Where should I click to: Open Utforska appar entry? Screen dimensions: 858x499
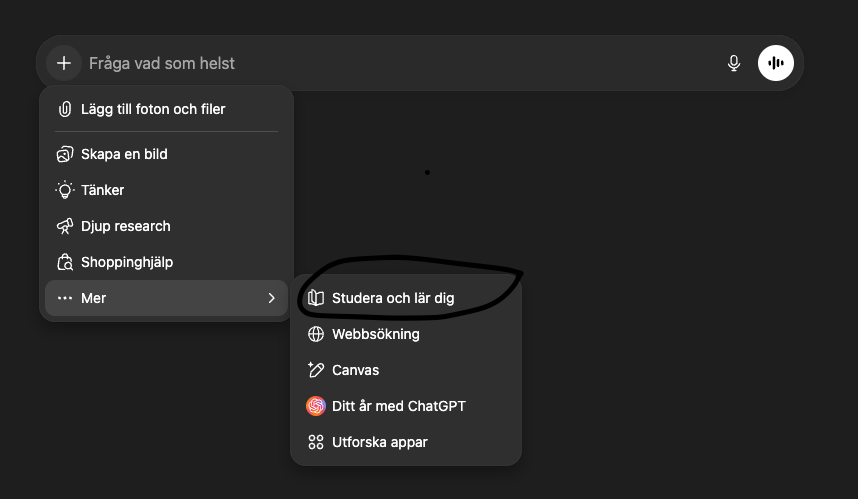(x=380, y=442)
